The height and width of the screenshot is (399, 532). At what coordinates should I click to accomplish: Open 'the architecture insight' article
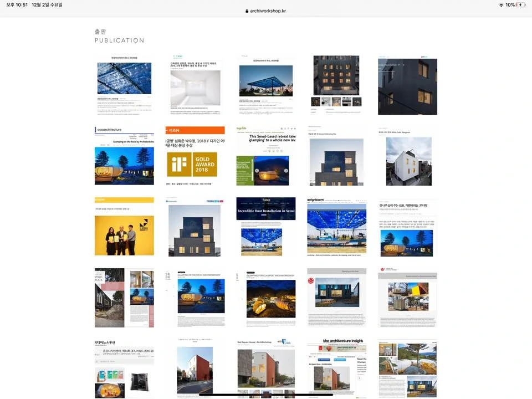pos(337,369)
